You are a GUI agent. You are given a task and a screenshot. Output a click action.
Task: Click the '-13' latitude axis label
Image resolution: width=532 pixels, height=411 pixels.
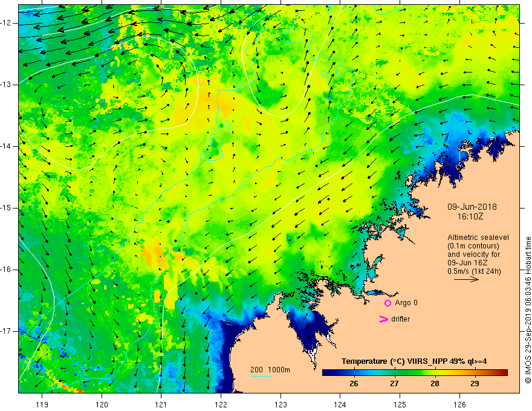[x=6, y=85]
